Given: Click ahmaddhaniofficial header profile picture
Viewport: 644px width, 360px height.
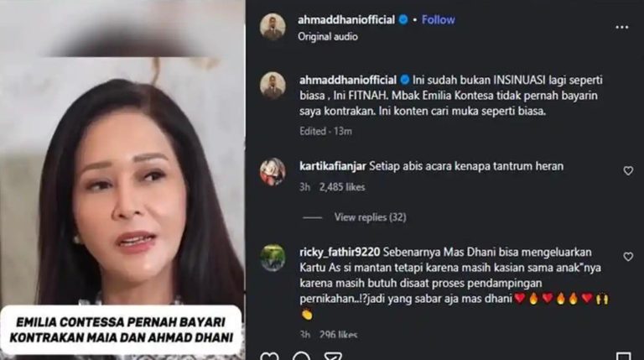Looking at the screenshot, I should (273, 27).
